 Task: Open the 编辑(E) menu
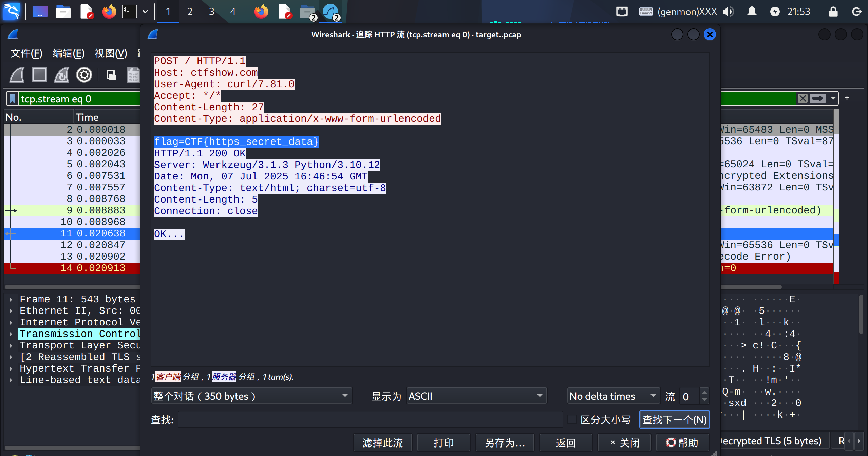point(69,53)
